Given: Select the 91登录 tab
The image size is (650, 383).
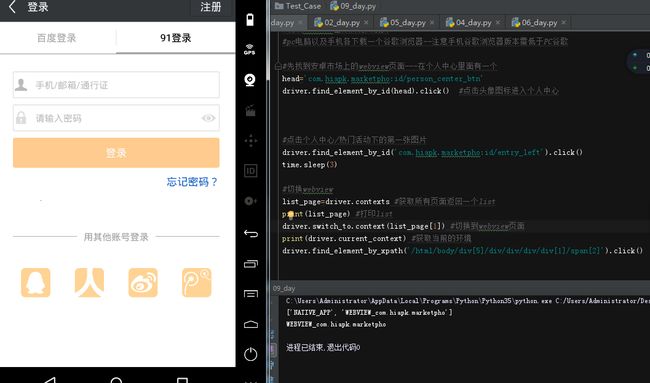Looking at the screenshot, I should [176, 38].
